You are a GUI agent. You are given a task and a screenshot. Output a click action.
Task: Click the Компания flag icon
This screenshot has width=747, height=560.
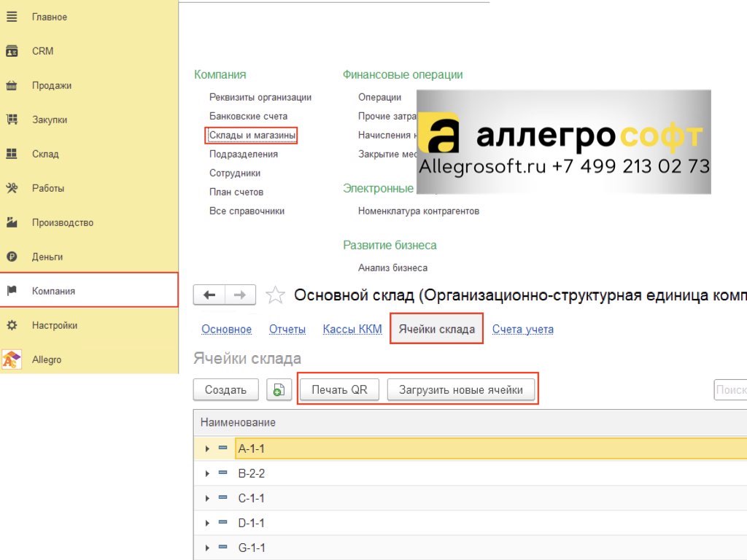click(12, 290)
